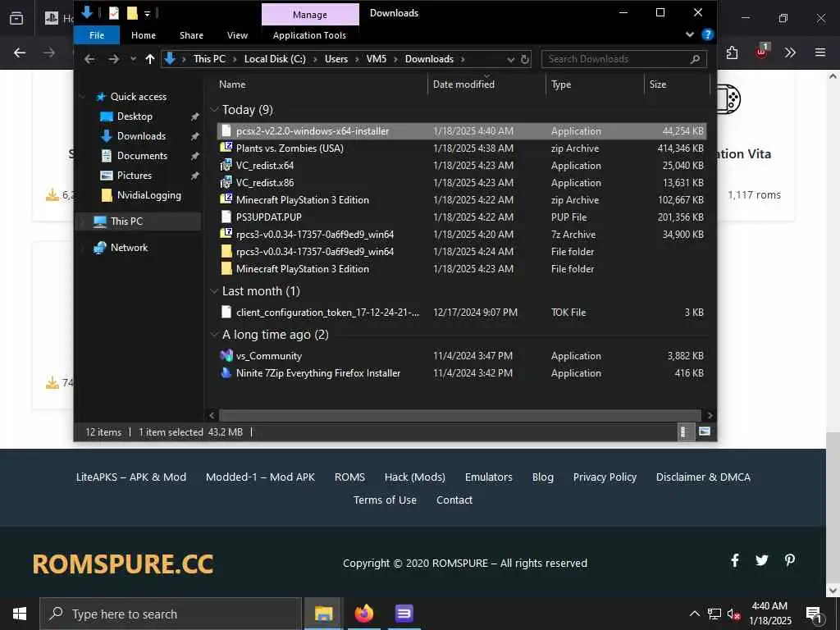Click the taskbar search box

pyautogui.click(x=171, y=614)
